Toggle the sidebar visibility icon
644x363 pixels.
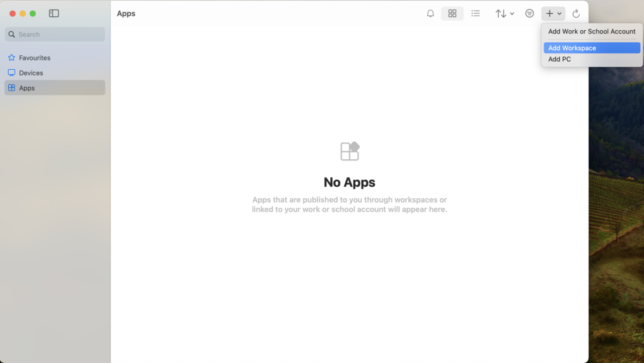(54, 14)
